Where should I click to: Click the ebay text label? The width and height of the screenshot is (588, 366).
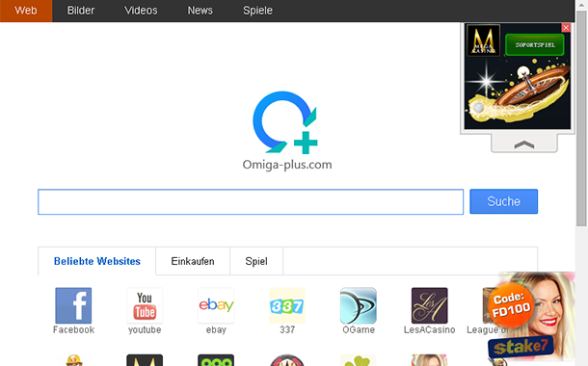tap(216, 330)
